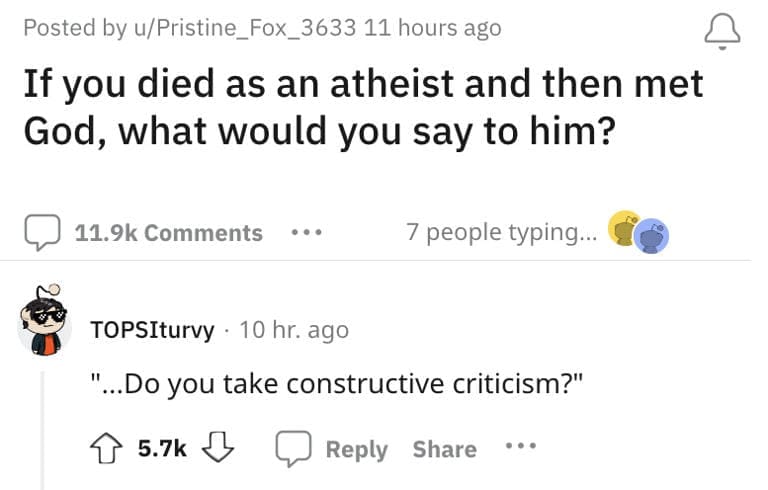
Task: Open the post's three-dot options menu
Action: click(x=304, y=233)
